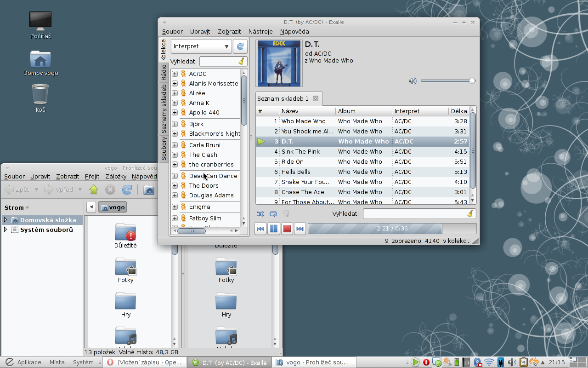Stop loading in file browser toolbar
This screenshot has height=368, width=588.
[x=110, y=190]
